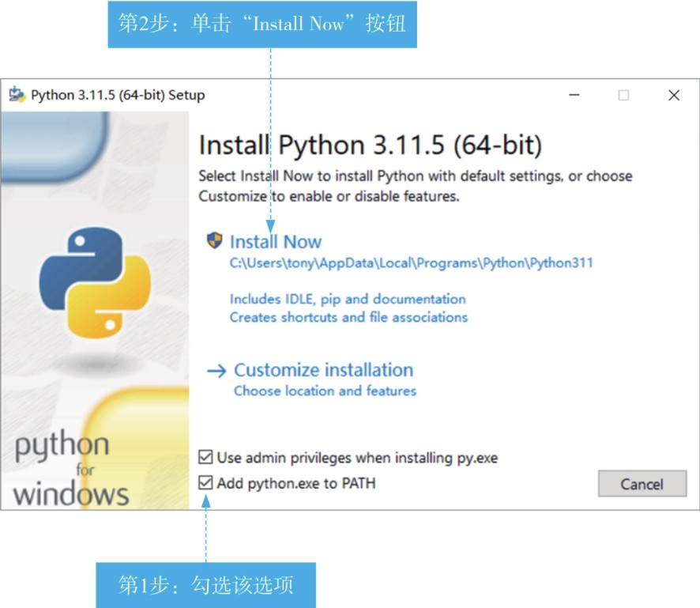Click the 'Install Python 3.11.5 (64-bit)' heading

coord(371,145)
